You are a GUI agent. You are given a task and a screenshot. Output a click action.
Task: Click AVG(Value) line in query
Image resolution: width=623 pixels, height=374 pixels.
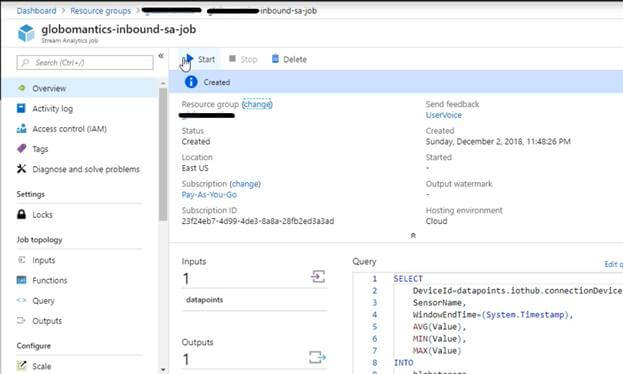[439, 327]
